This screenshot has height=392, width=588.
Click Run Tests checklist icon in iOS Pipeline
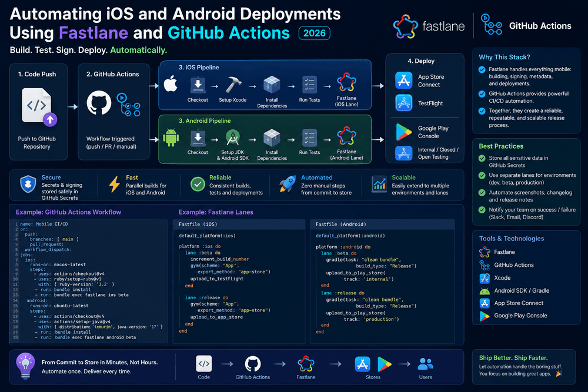click(309, 85)
